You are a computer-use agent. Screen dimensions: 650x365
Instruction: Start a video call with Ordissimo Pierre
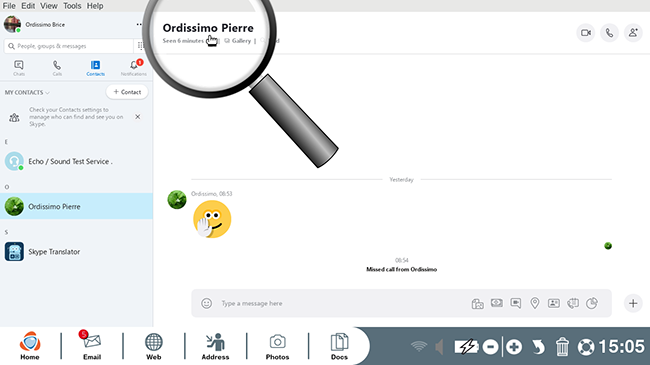pos(586,33)
